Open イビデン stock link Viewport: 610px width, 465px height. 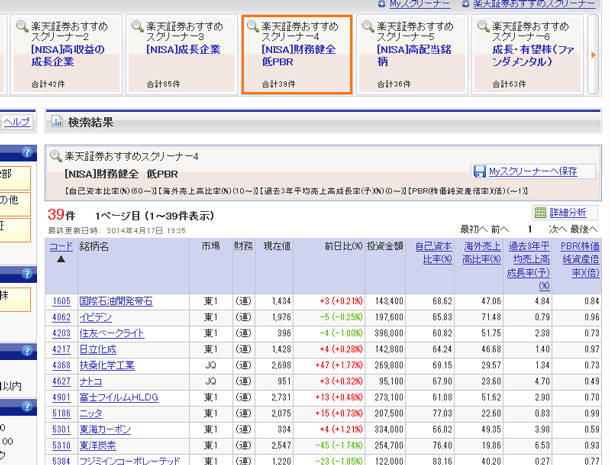pyautogui.click(x=96, y=317)
